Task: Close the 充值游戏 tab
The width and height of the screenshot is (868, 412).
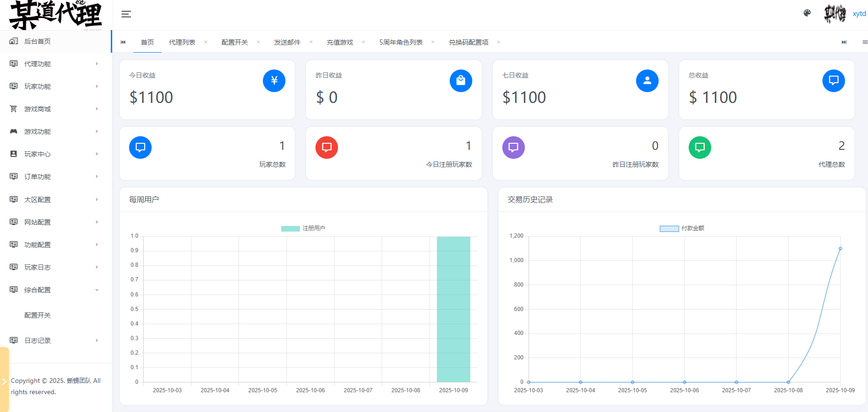Action: (x=363, y=42)
